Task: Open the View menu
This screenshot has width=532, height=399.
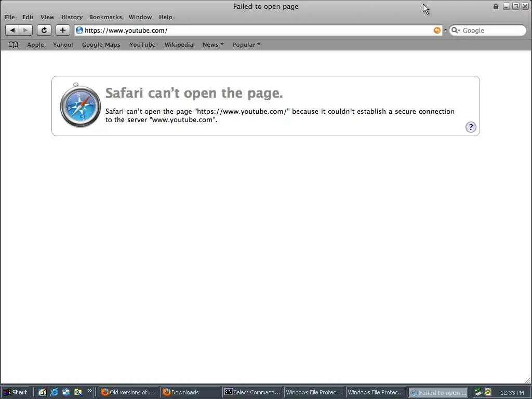Action: [47, 17]
